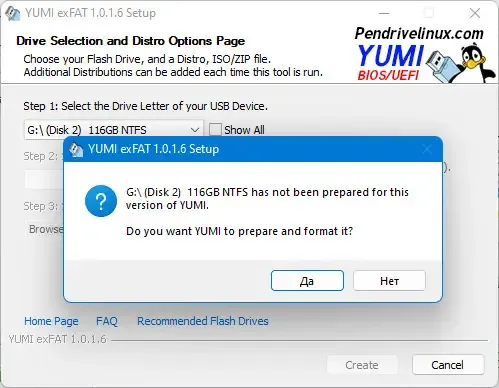Click the Cancel button
The image size is (499, 388).
448,365
